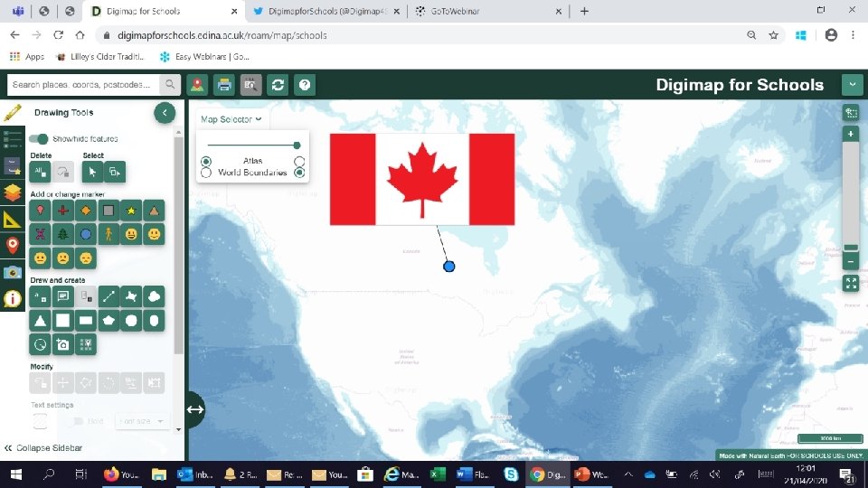The height and width of the screenshot is (488, 868).
Task: Show hidden system tray icons
Action: click(x=628, y=474)
